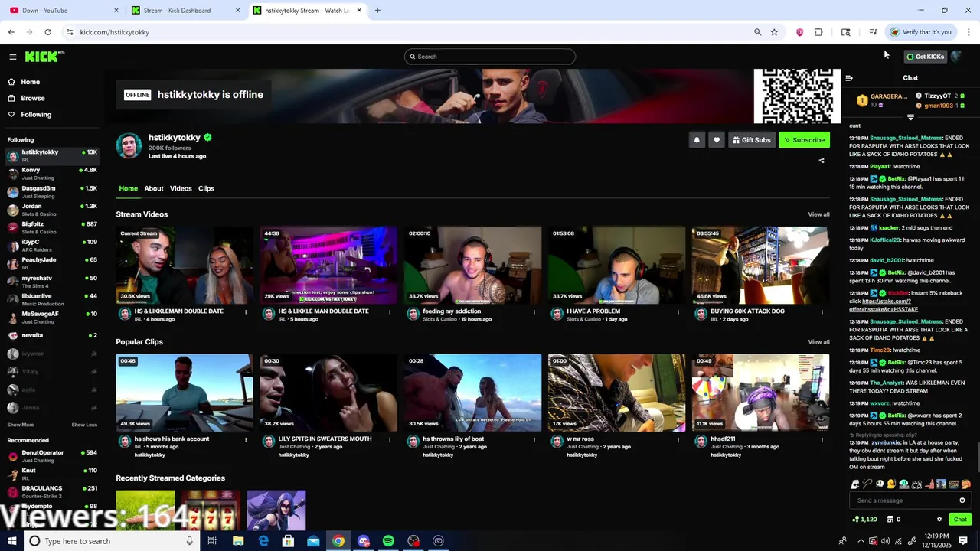Screen dimensions: 980x551
Task: Open Spotify from the Windows taskbar
Action: pyautogui.click(x=388, y=541)
